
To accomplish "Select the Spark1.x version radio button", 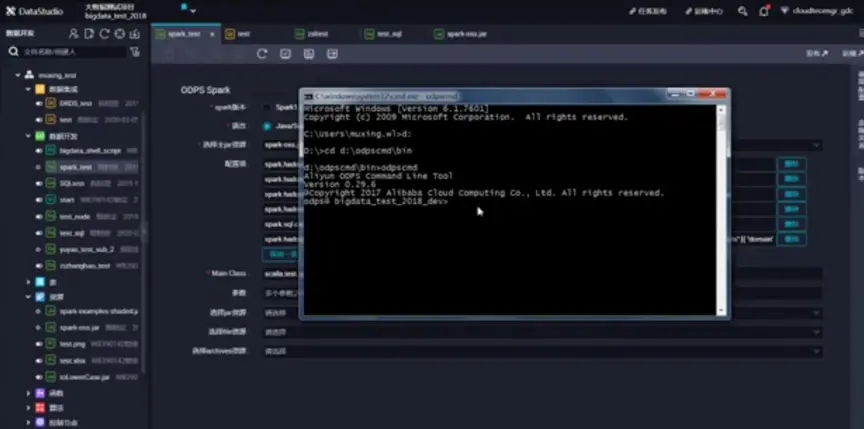I will (x=267, y=107).
